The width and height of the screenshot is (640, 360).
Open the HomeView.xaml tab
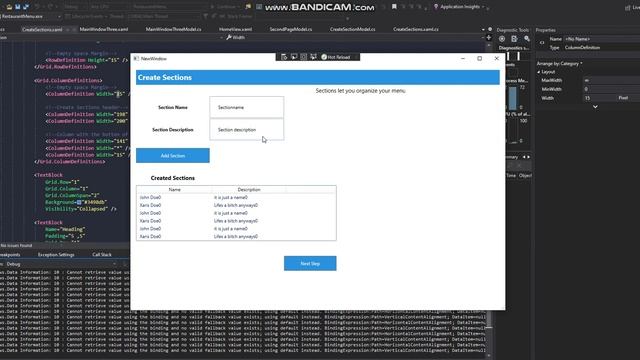tap(236, 29)
